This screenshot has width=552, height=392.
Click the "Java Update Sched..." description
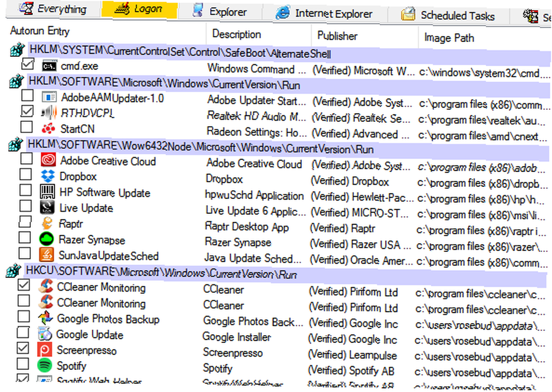pos(253,259)
